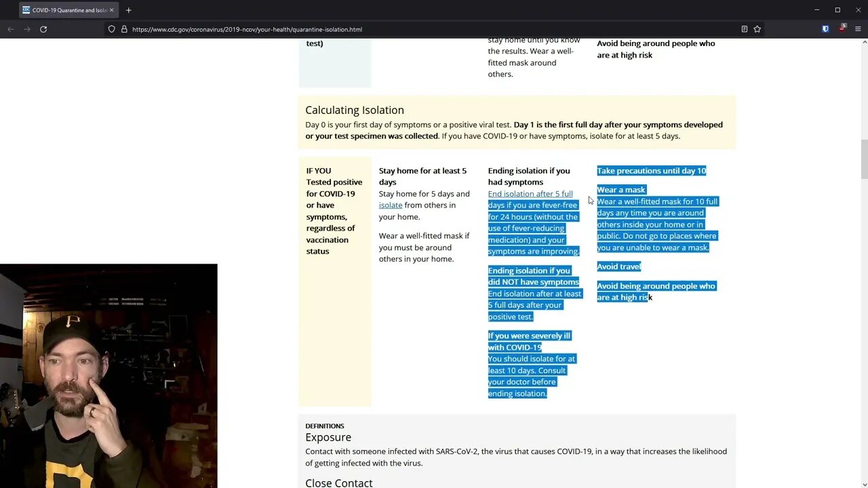Viewport: 868px width, 488px height.
Task: Open the tracking protection shield icon
Action: pos(112,29)
